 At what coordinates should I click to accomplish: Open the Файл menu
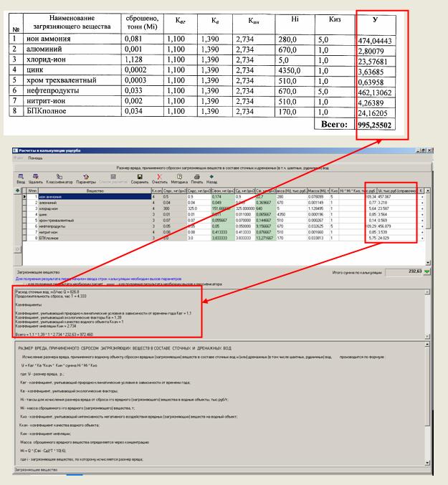tap(21, 158)
